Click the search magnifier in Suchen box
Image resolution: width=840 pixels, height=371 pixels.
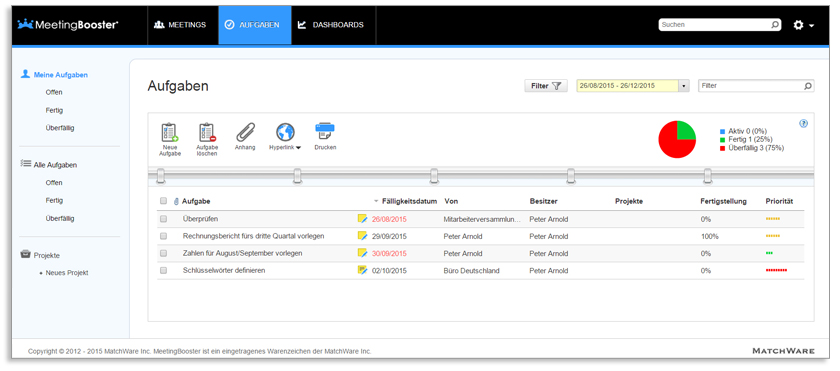tap(774, 25)
